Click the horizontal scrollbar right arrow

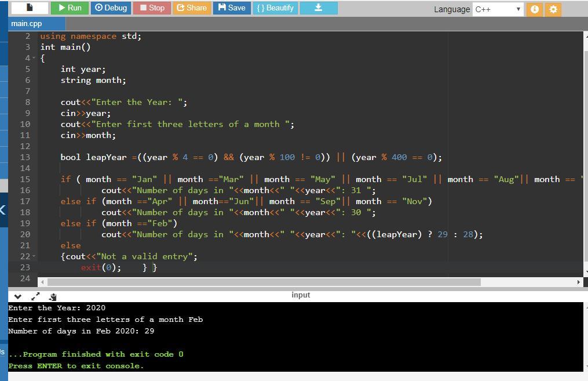pyautogui.click(x=578, y=282)
